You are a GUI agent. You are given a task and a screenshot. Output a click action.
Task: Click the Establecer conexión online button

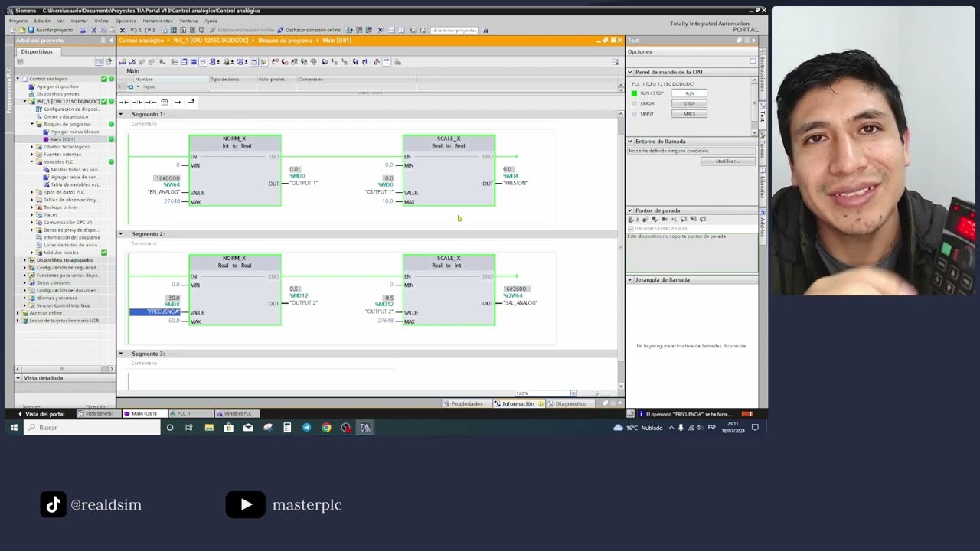tap(242, 30)
